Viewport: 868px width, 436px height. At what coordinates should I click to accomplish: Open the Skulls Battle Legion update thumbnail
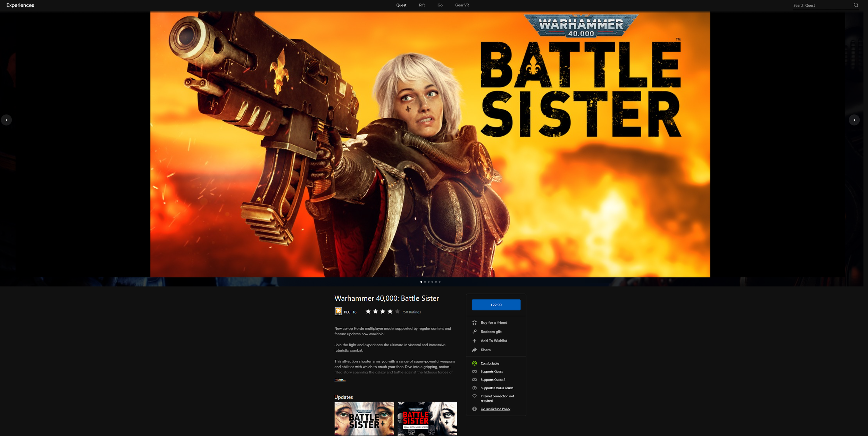[x=427, y=419]
